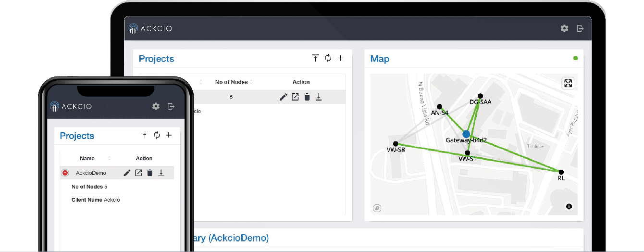Open settings gear on phone header
The height and width of the screenshot is (252, 644).
coord(156,106)
